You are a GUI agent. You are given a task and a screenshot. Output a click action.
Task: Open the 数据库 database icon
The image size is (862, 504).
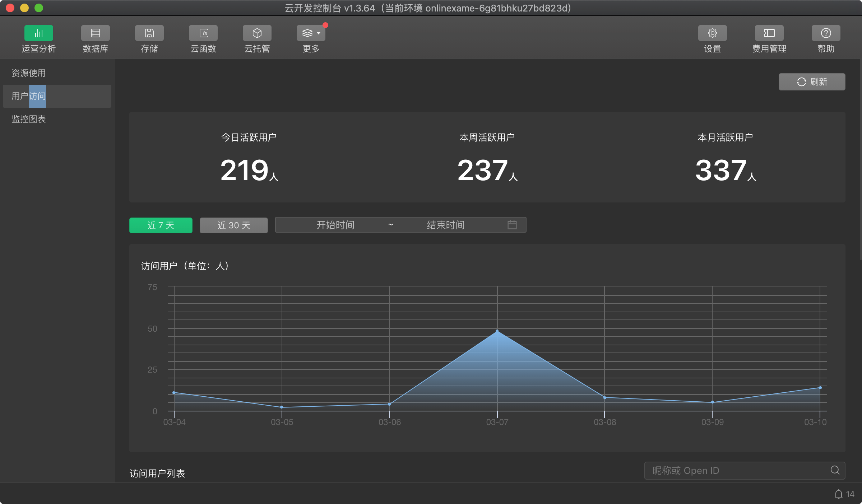(x=95, y=33)
